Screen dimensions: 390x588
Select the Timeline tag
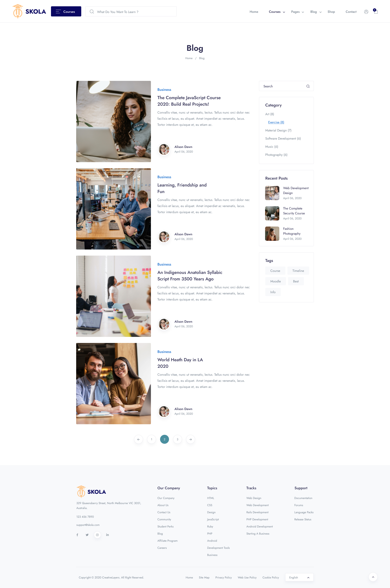click(x=298, y=271)
